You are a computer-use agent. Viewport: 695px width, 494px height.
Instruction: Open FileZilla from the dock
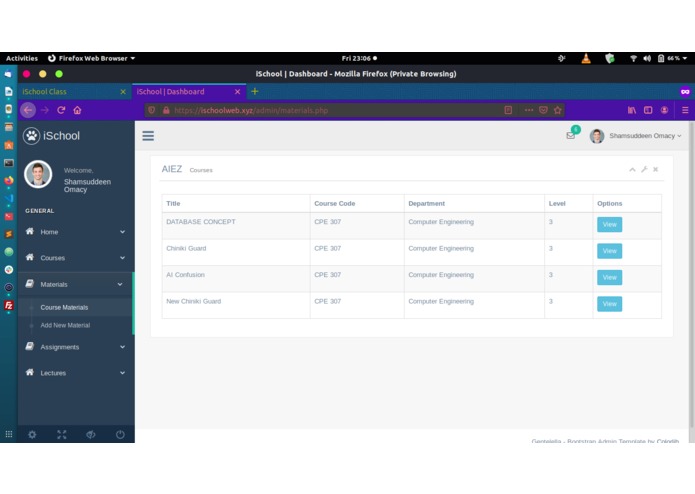(x=8, y=305)
